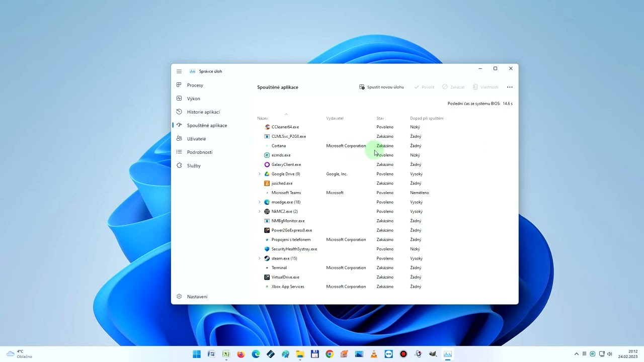Screen dimensions: 644x362
Task: Select the jusched.exe Java icon
Action: pos(267,183)
